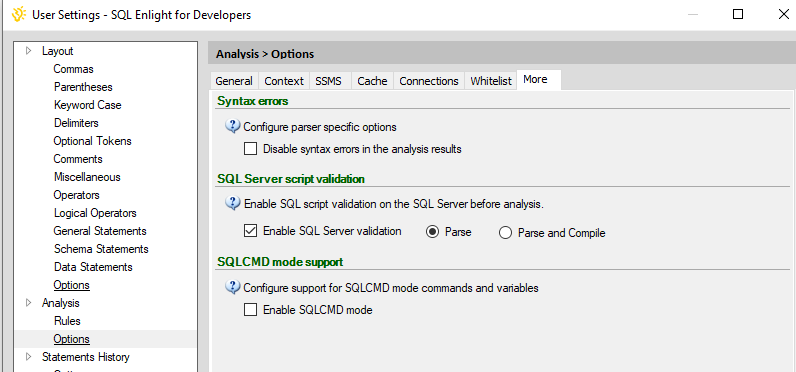
Task: Open Operators settings
Action: [x=77, y=195]
